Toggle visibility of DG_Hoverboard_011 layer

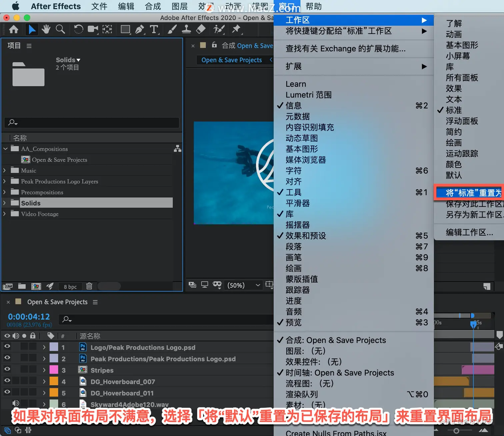click(7, 392)
